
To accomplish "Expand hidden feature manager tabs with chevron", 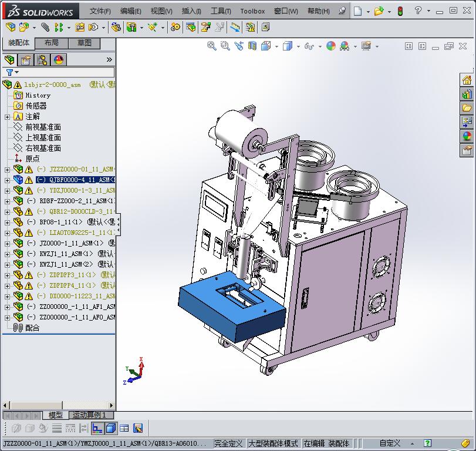I will (109, 60).
